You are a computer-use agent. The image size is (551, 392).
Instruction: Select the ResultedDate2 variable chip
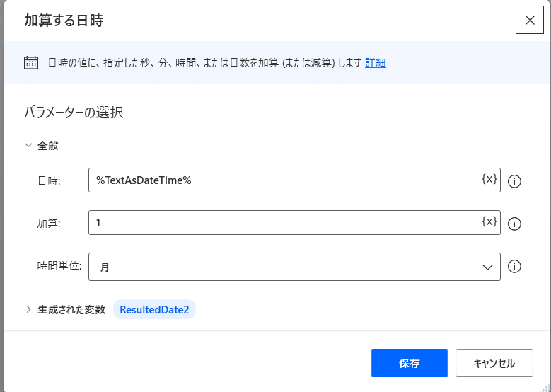[154, 309]
